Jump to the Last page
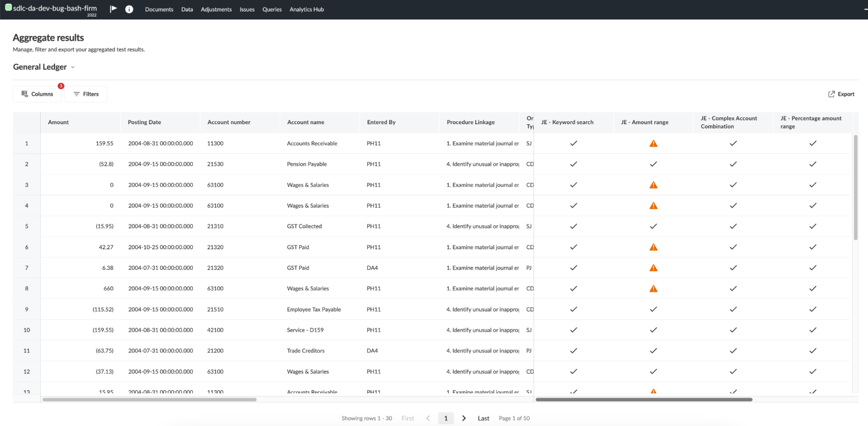Viewport: 868px width, 426px height. pyautogui.click(x=483, y=418)
